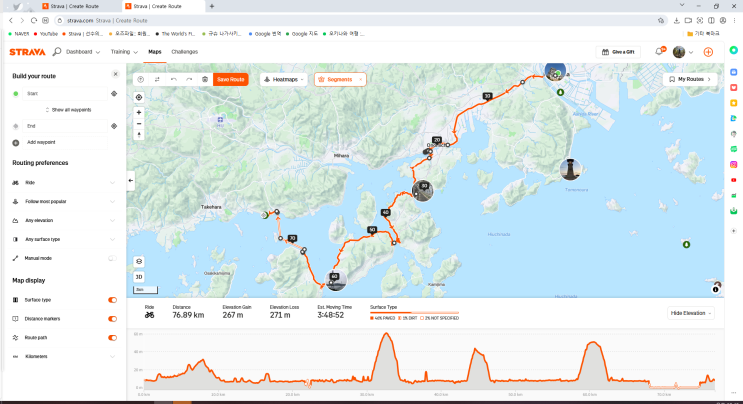Redo the route edit
The height and width of the screenshot is (404, 743).
pos(189,80)
